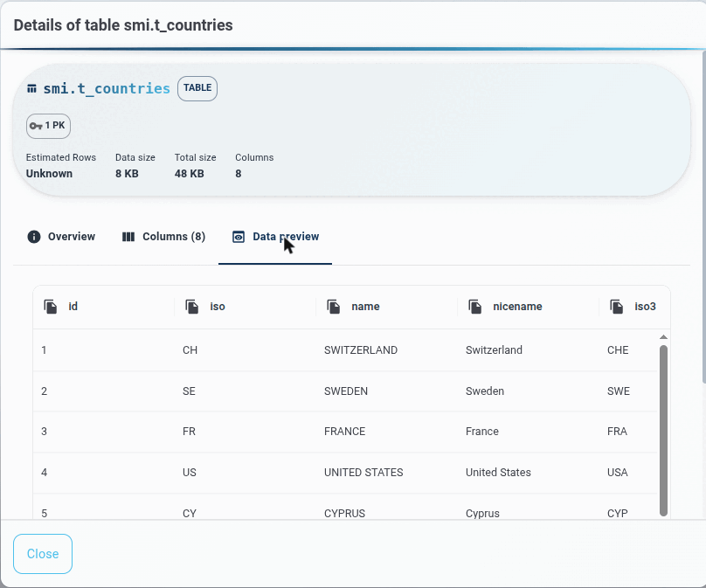Copy the nicename column header icon
This screenshot has height=588, width=706.
[474, 307]
